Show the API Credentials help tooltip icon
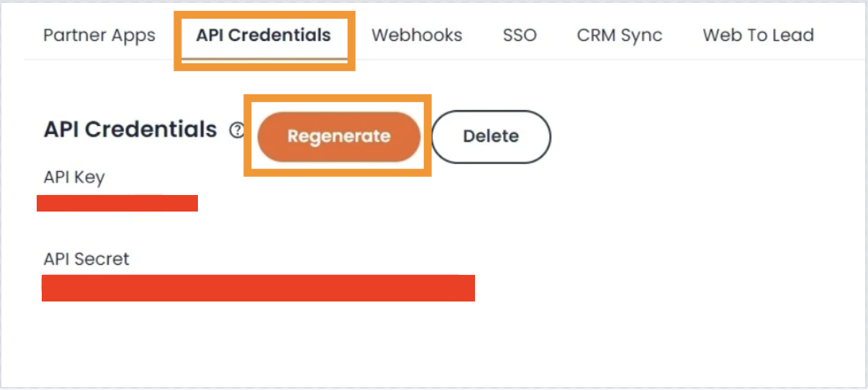Viewport: 868px width, 390px height. 237,131
